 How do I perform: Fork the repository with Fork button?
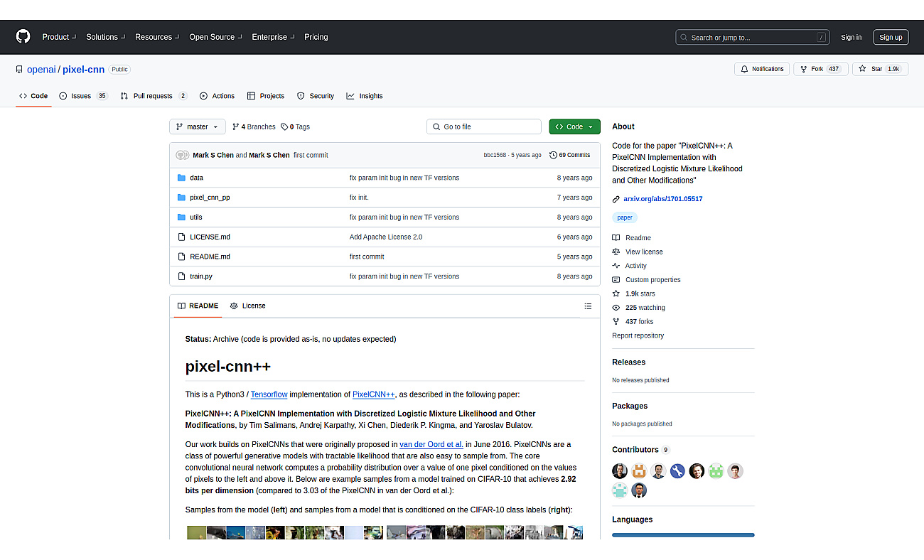pos(820,69)
